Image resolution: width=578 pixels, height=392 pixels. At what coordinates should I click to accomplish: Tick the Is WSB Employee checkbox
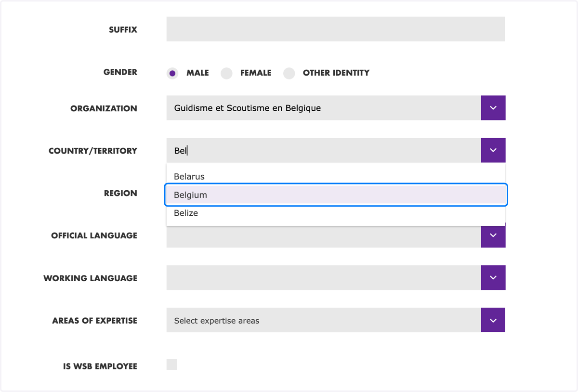[172, 365]
